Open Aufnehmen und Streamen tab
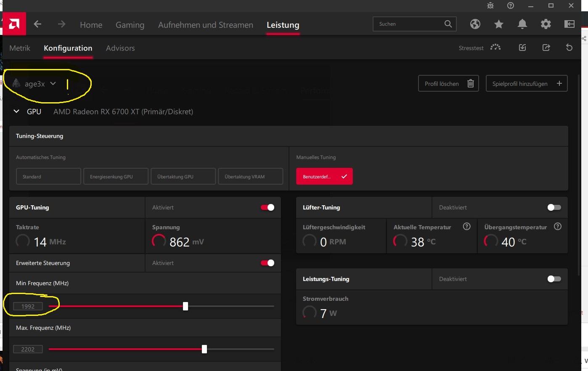This screenshot has height=371, width=588. tap(206, 25)
